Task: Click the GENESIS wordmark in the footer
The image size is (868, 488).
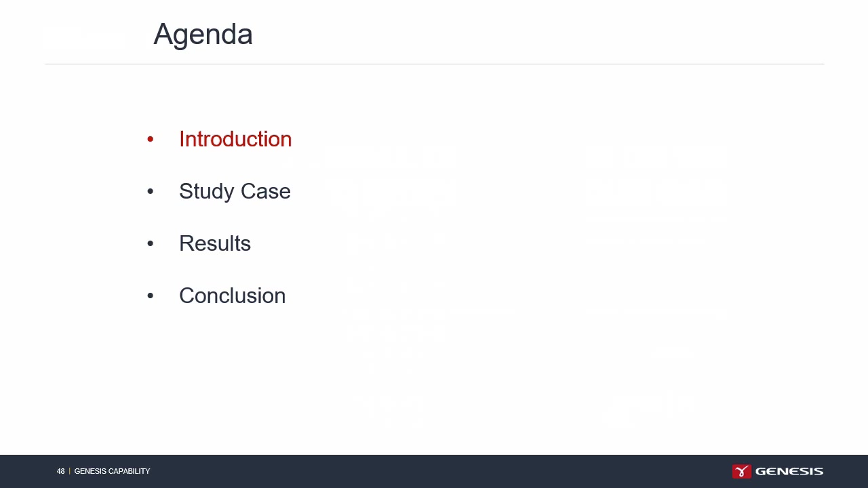Action: pos(789,471)
